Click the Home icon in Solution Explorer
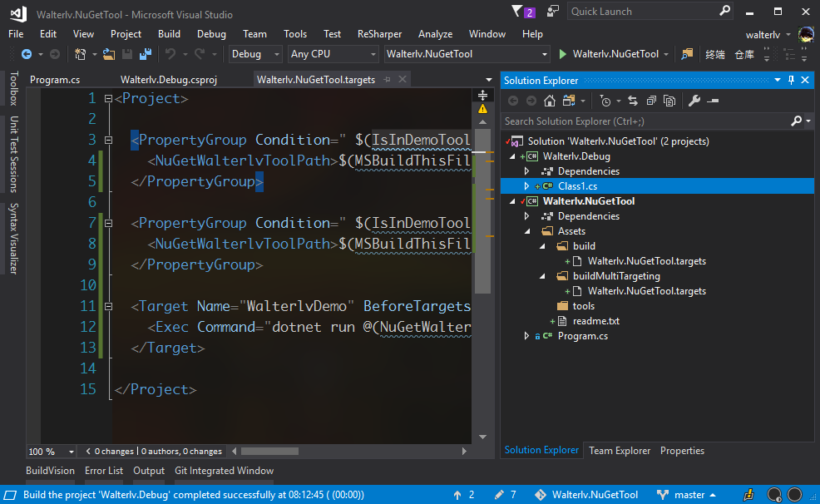 (549, 101)
